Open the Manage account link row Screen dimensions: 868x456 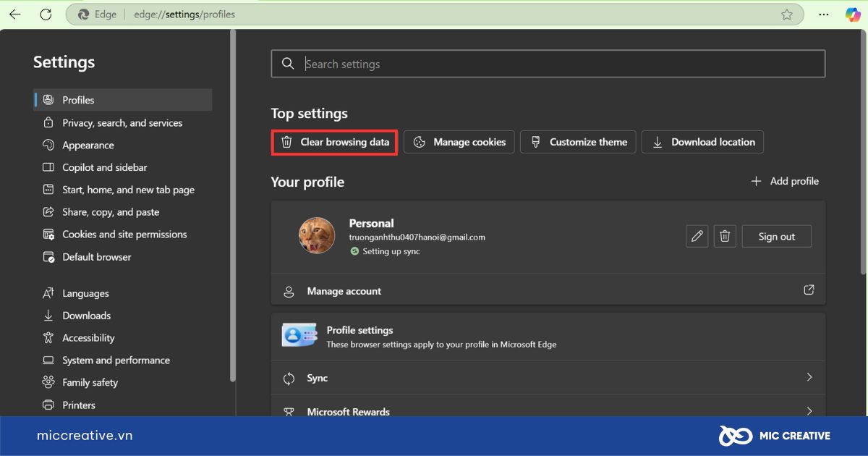548,290
